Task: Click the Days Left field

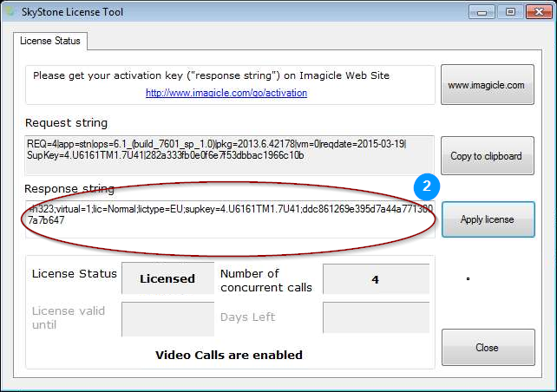Action: [376, 317]
